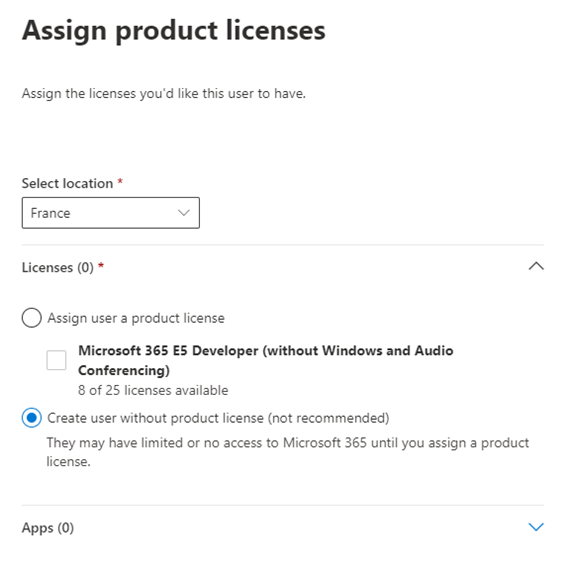Click the red asterisk beside Licenses (0)
The height and width of the screenshot is (576, 570).
(x=101, y=266)
